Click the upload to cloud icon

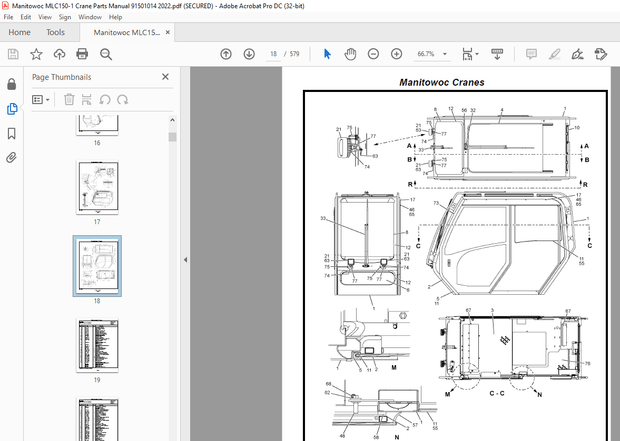(59, 54)
